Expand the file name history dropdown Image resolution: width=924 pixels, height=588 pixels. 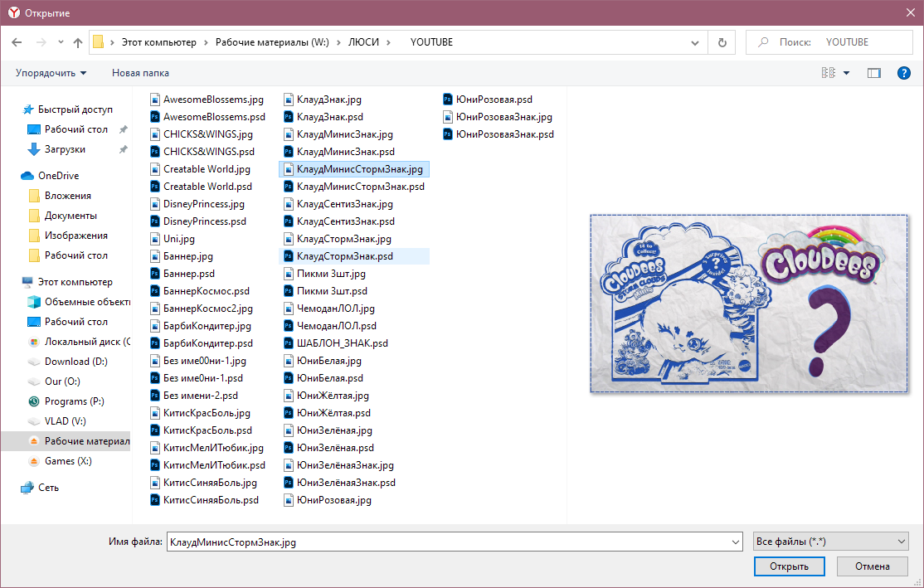[x=736, y=542]
